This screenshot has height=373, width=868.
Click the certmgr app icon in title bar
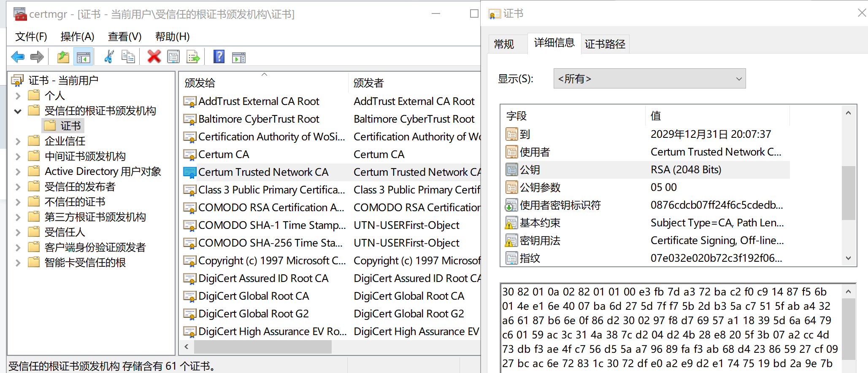[x=20, y=14]
